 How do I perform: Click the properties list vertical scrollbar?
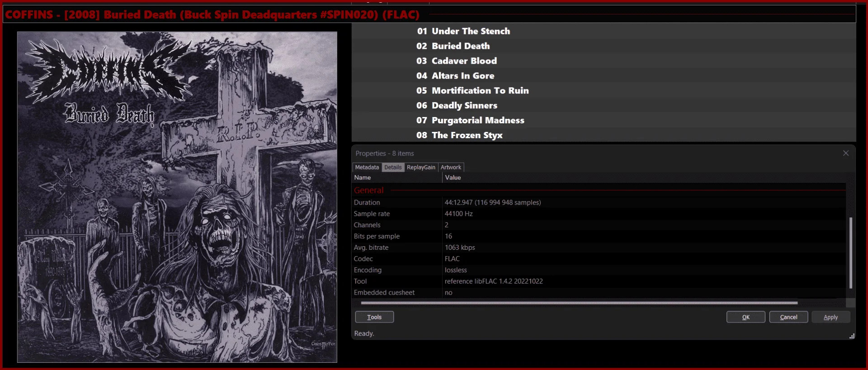point(850,253)
